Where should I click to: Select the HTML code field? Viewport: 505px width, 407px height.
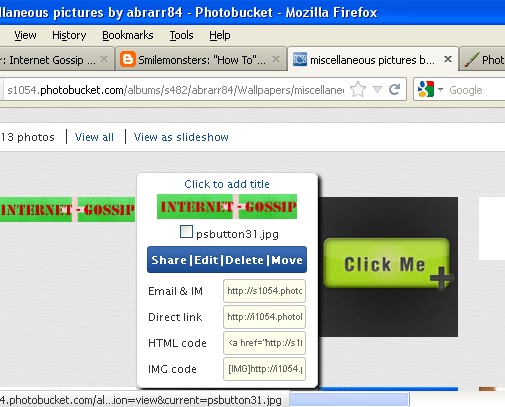(264, 343)
